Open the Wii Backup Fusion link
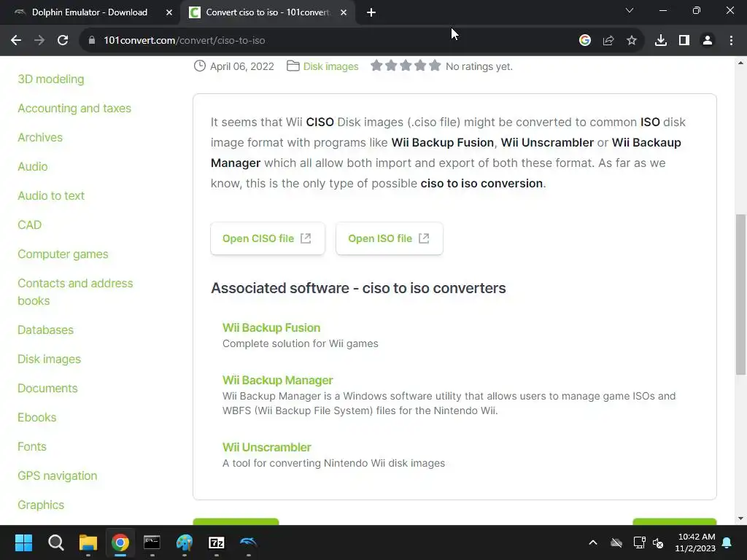Screen dimensions: 747x560 click(271, 327)
